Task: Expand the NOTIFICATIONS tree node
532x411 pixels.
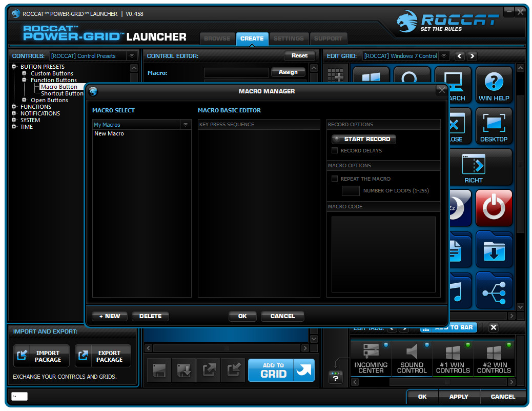Action: tap(14, 113)
